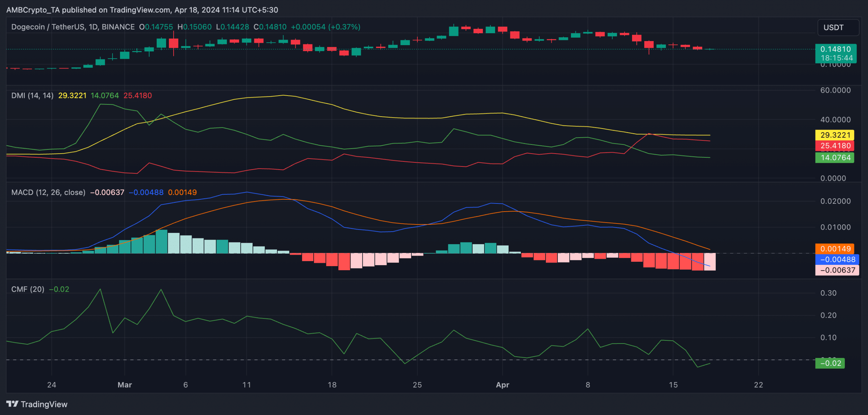Click the yellow ADX value tag 29.3221
The width and height of the screenshot is (868, 415).
click(834, 135)
